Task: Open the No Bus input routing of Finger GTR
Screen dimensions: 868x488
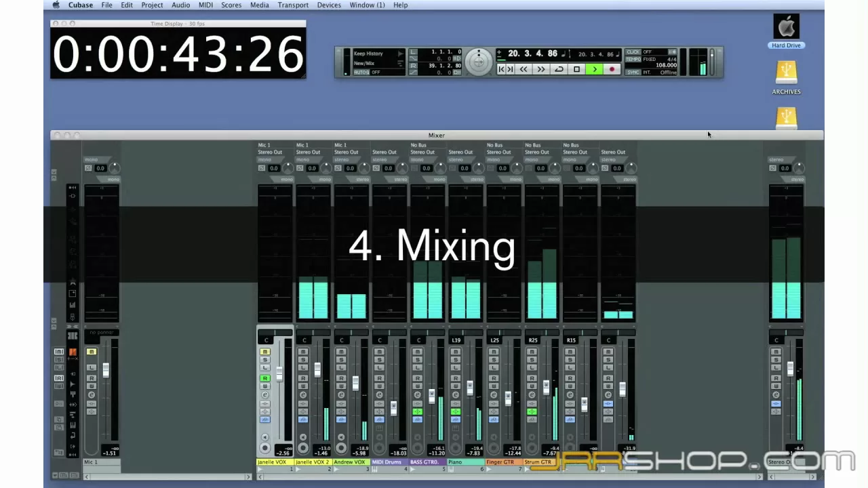Action: 503,145
